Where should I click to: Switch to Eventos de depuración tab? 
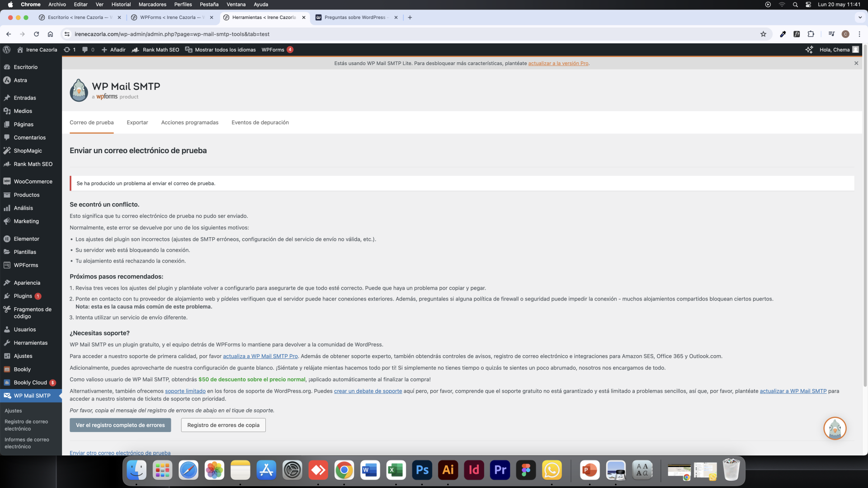point(260,122)
